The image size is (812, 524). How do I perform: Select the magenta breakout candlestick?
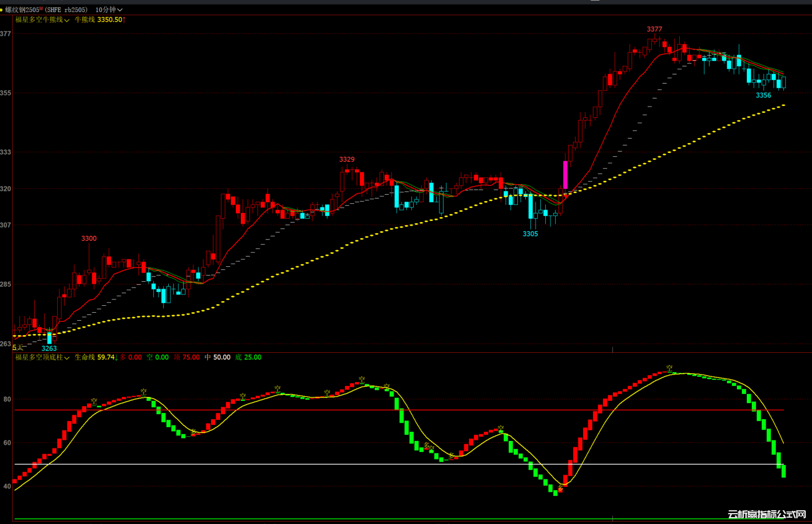[565, 175]
